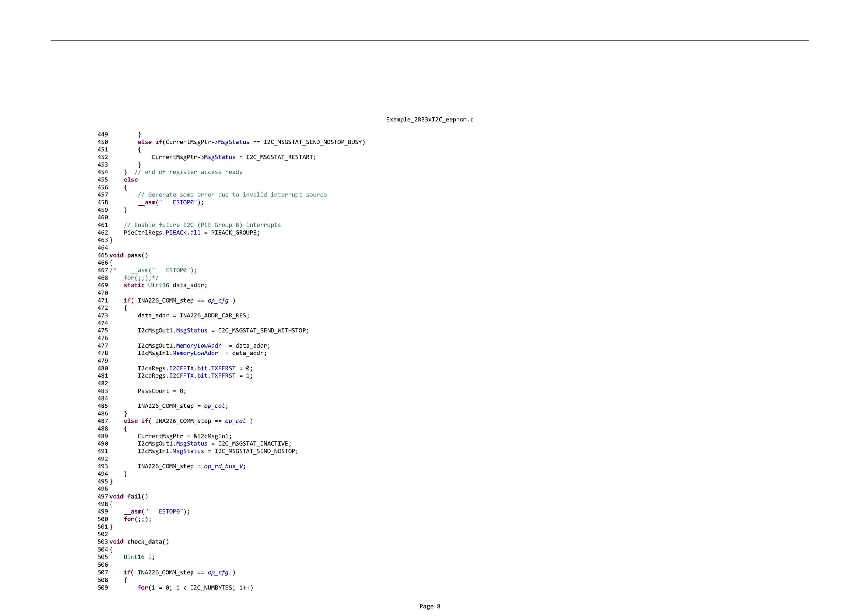Click 'PassCount = 0' statement
The image size is (860, 616).
[161, 391]
